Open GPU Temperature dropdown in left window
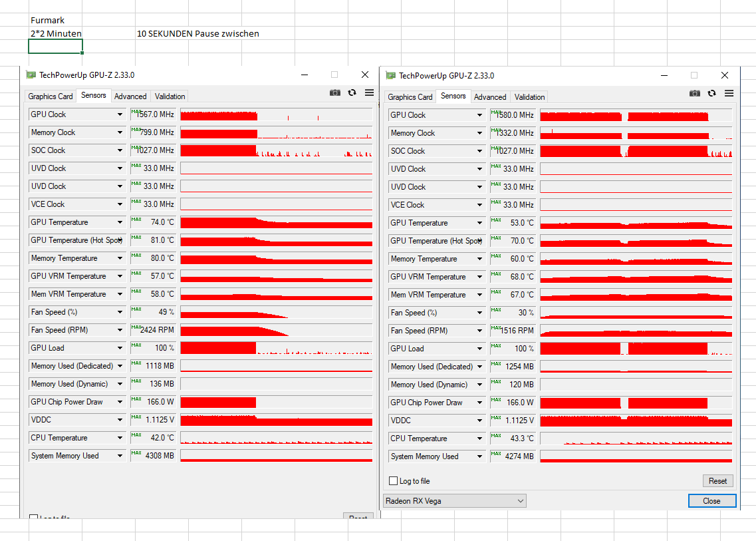The image size is (756, 541). tap(120, 222)
